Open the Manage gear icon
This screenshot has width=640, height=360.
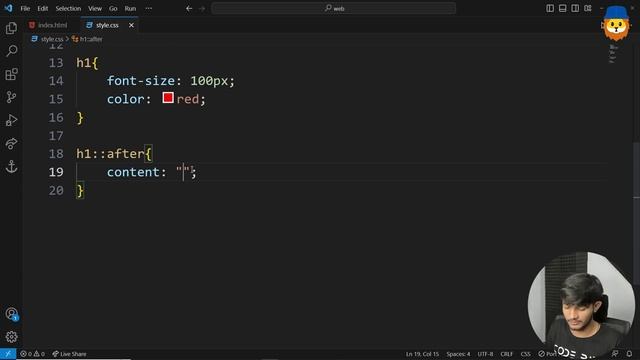click(x=11, y=337)
